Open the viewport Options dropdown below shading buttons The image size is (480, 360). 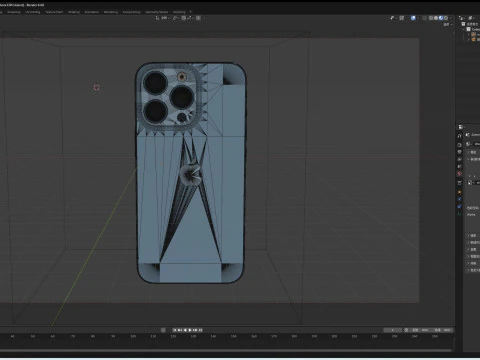(448, 24)
